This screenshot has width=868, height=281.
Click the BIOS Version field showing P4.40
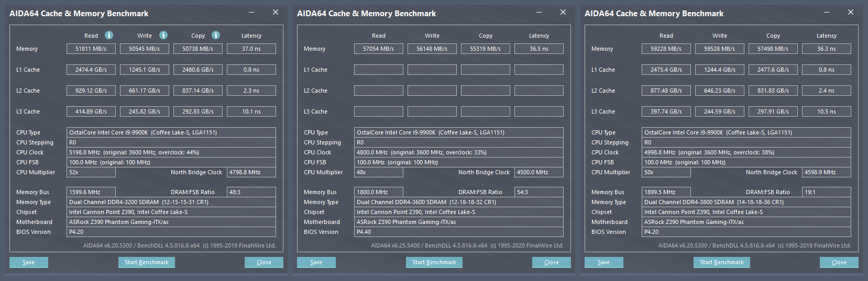click(458, 232)
